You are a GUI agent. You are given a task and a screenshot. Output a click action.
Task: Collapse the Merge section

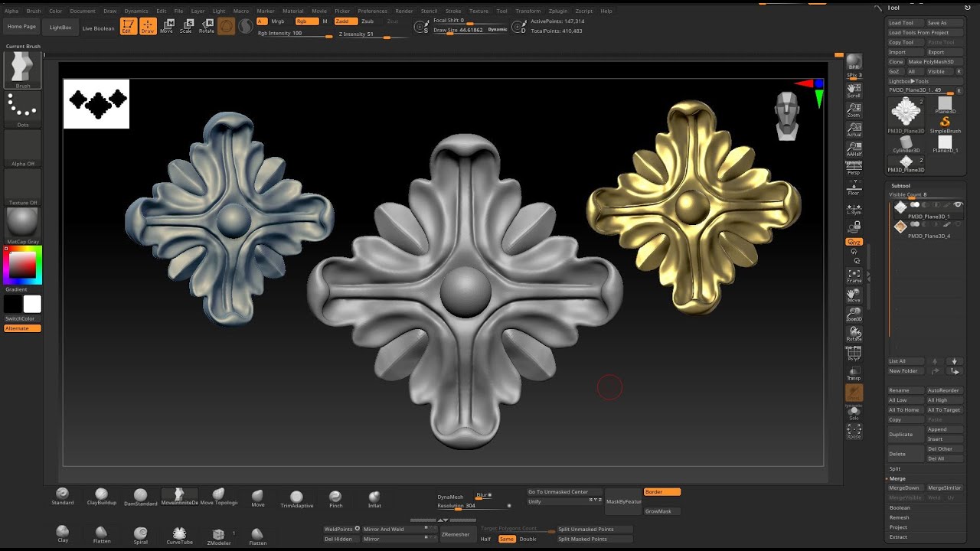click(x=897, y=478)
